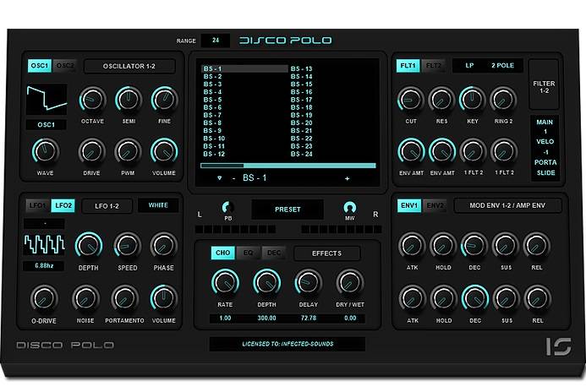Click the LFO2 waveform shape display
The width and height of the screenshot is (586, 392).
click(x=46, y=244)
